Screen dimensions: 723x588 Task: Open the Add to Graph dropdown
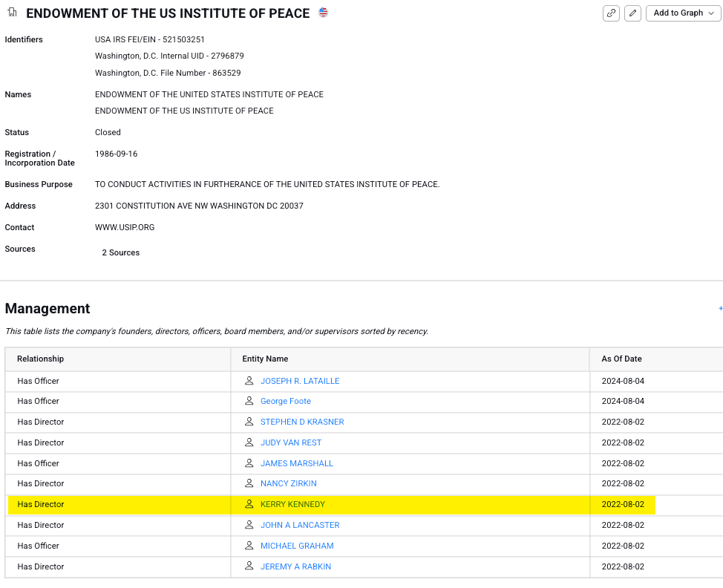click(x=683, y=13)
